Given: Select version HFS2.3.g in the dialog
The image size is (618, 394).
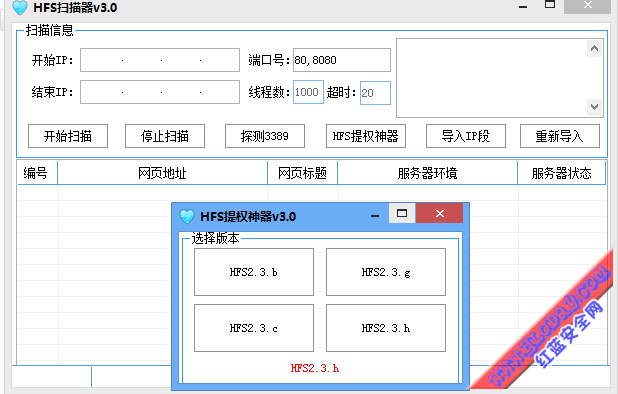Looking at the screenshot, I should 386,272.
